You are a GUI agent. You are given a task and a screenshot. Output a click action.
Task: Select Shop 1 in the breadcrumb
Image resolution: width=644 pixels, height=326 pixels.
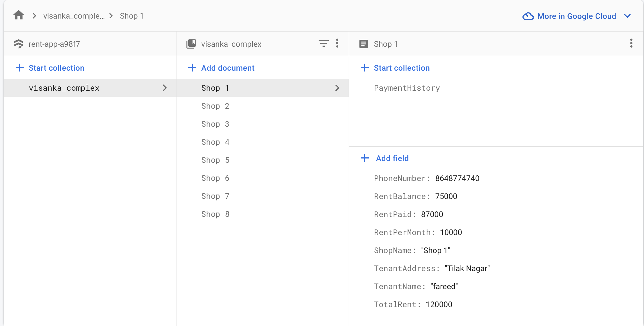pos(131,16)
